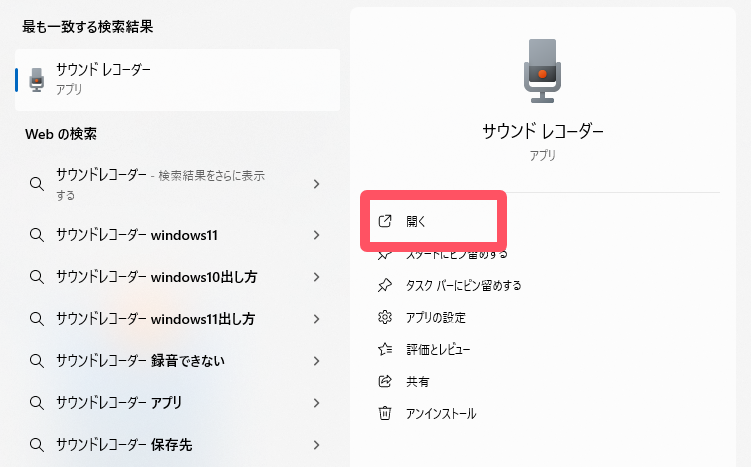Choose 共有 option
This screenshot has width=751, height=467.
[x=418, y=381]
